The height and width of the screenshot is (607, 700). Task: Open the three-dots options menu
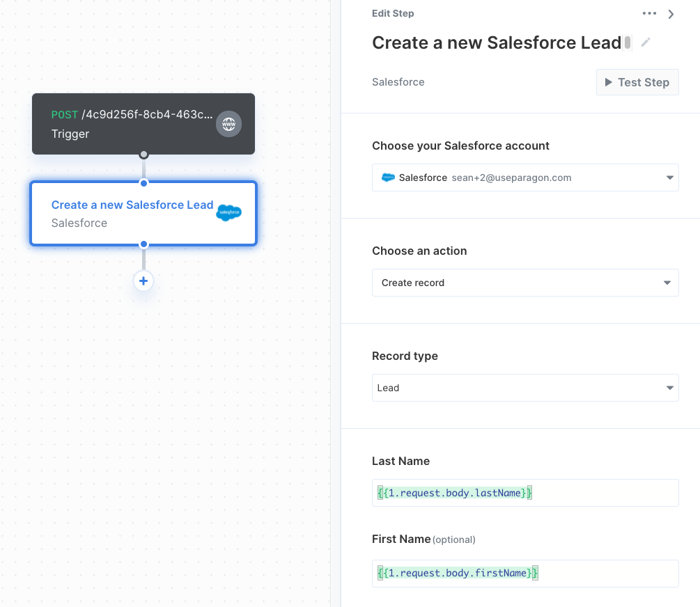tap(649, 13)
